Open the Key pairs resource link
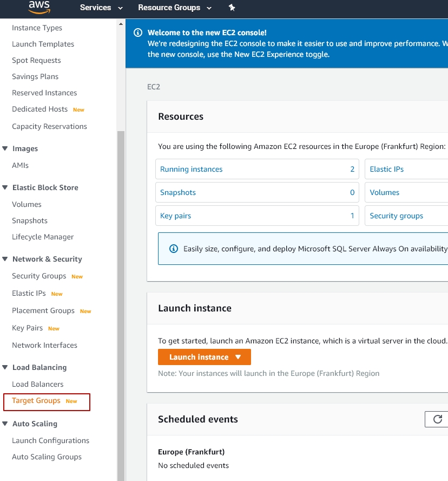 175,216
